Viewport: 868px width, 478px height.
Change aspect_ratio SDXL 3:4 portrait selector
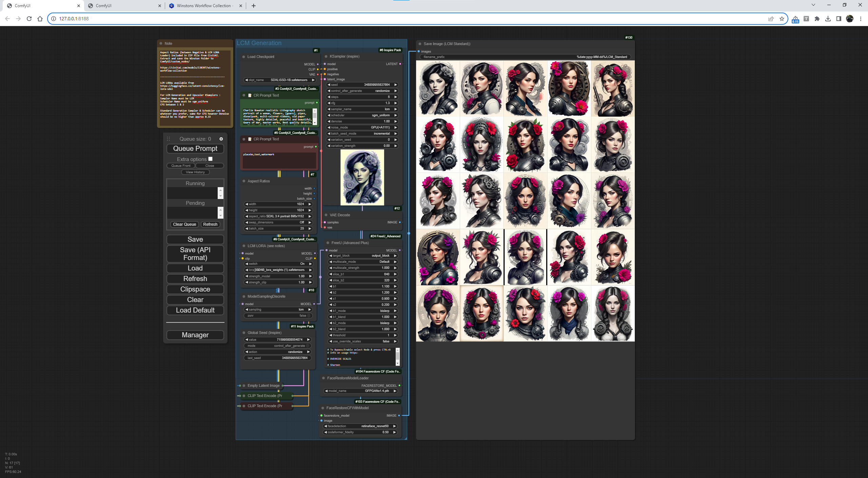[x=278, y=216]
